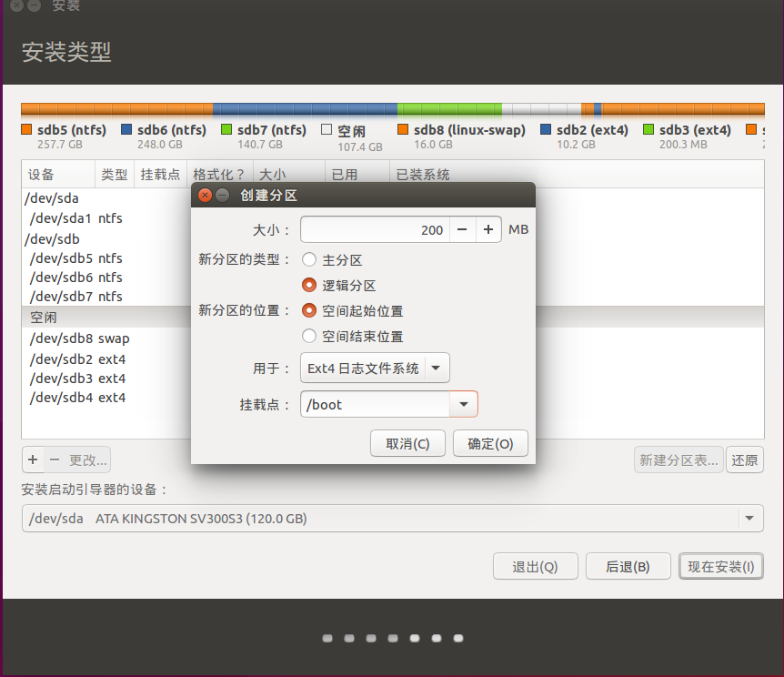Select the 主分区 radio button
Image resolution: width=784 pixels, height=677 pixels.
click(x=308, y=259)
